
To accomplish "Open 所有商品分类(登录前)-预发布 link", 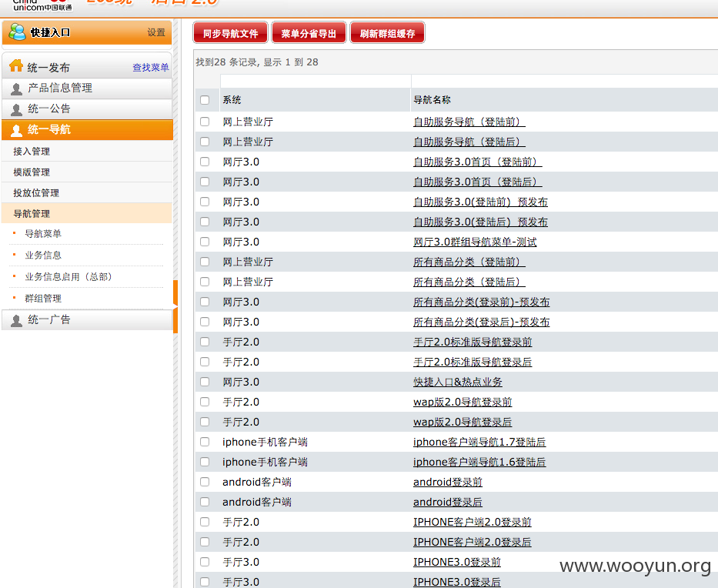I will pos(481,302).
